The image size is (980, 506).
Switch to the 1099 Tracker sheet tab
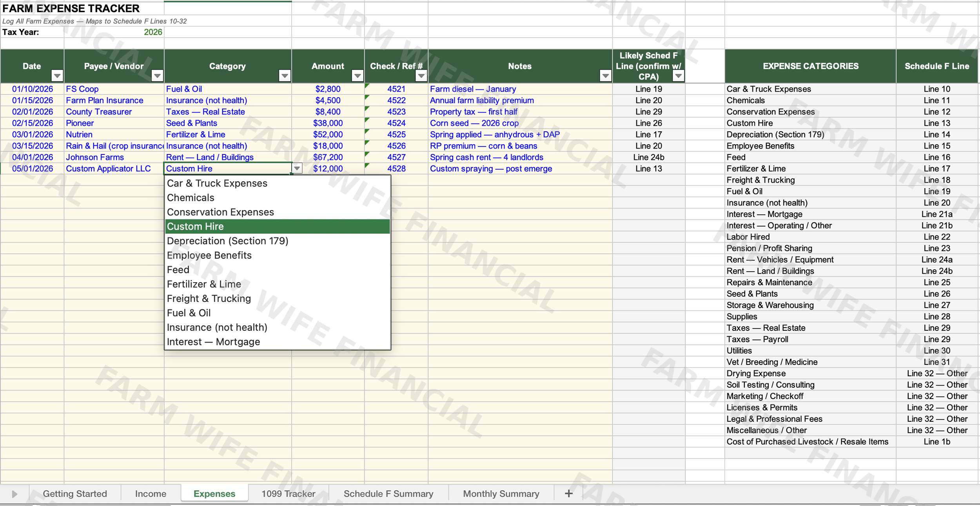(x=289, y=494)
